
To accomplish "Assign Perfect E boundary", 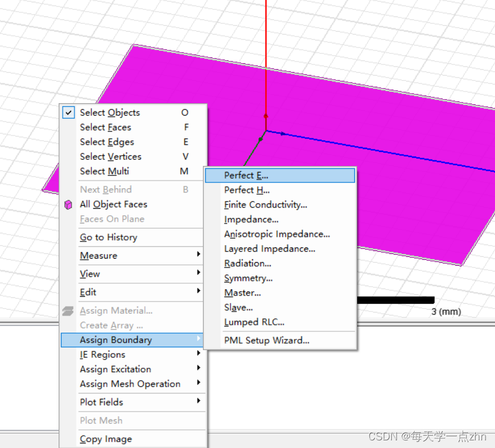I will 280,175.
